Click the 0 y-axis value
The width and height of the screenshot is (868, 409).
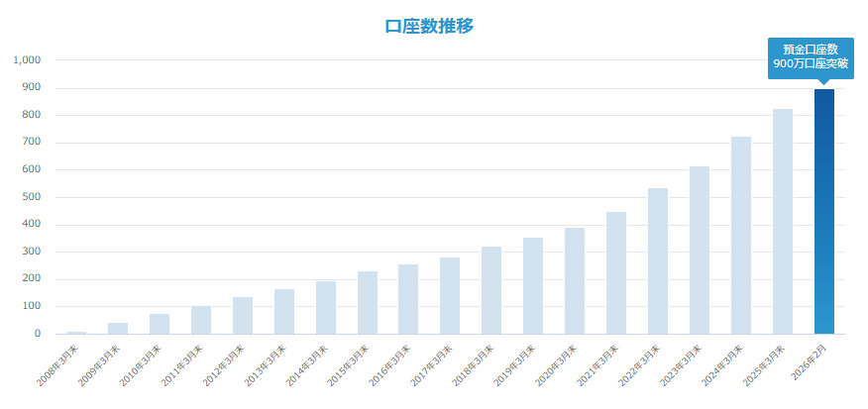39,334
